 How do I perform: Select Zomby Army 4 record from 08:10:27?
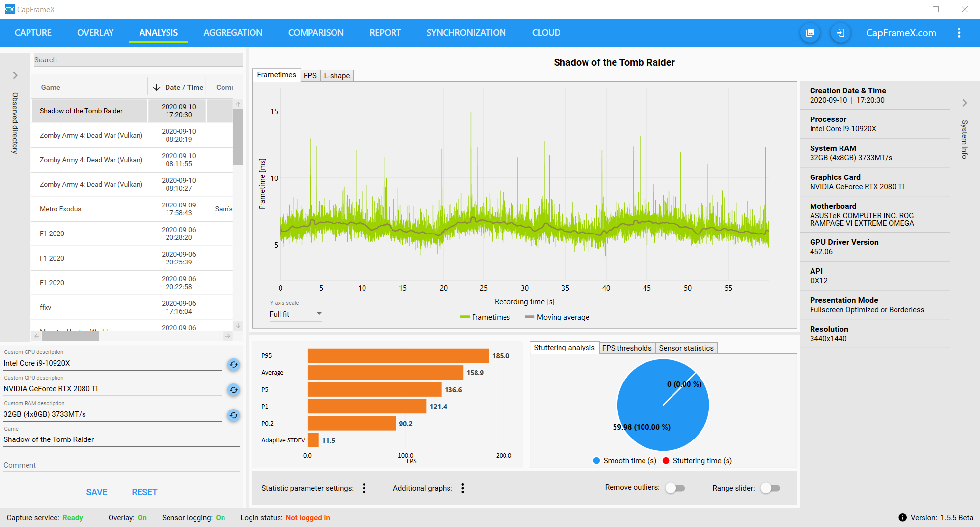point(132,184)
